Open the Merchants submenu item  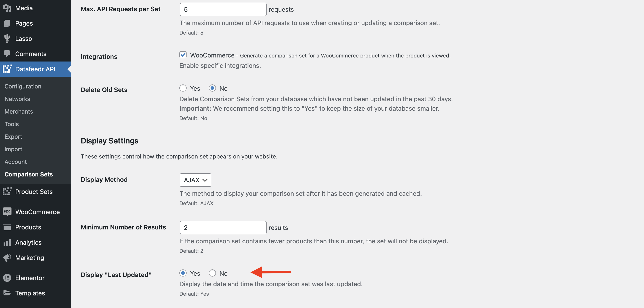19,111
